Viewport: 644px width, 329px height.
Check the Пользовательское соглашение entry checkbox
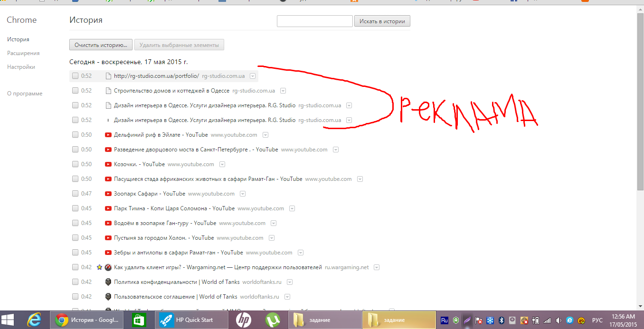point(75,297)
